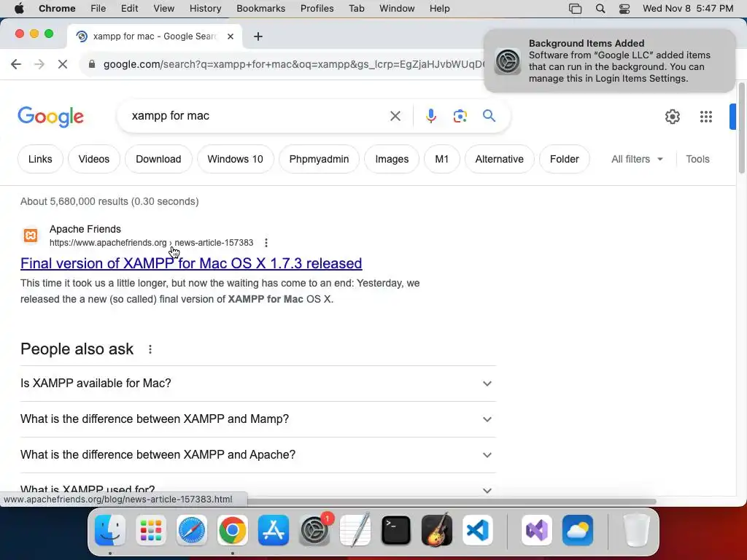Open Google Lens image search
The image size is (747, 560).
coord(460,116)
